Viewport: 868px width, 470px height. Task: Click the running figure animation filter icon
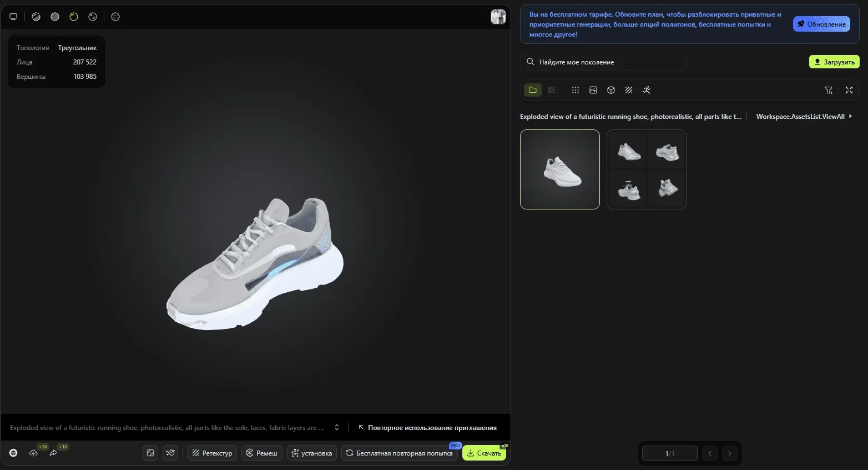[647, 90]
